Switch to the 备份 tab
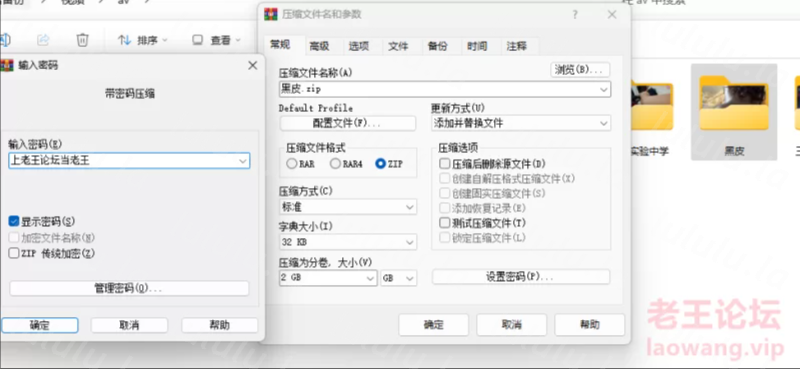The width and height of the screenshot is (800, 369). click(x=437, y=46)
